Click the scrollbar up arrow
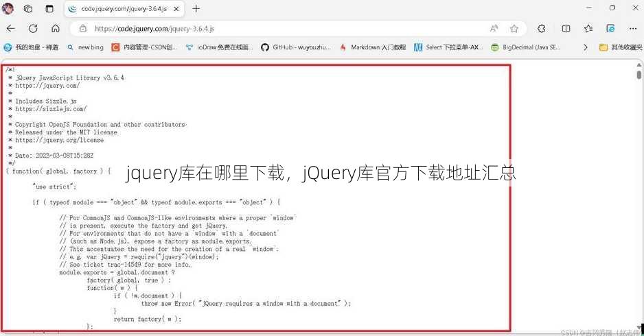Screen dimensions: 644x336 pyautogui.click(x=639, y=65)
